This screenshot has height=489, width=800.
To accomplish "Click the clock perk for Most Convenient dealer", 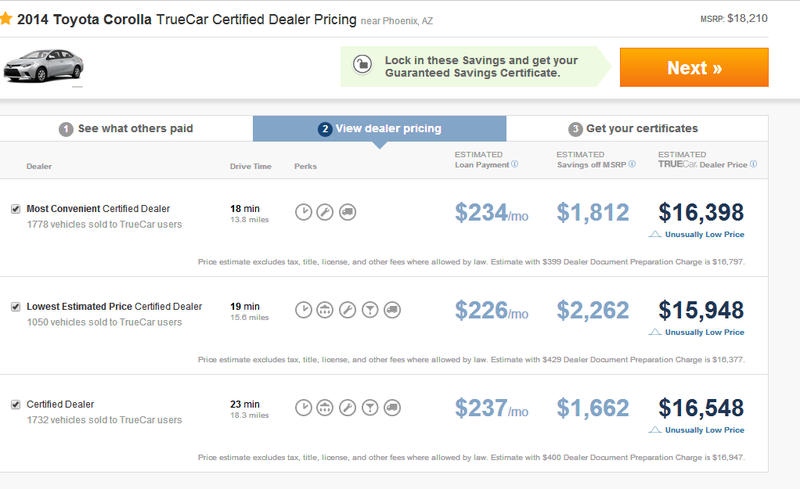I will pyautogui.click(x=304, y=212).
